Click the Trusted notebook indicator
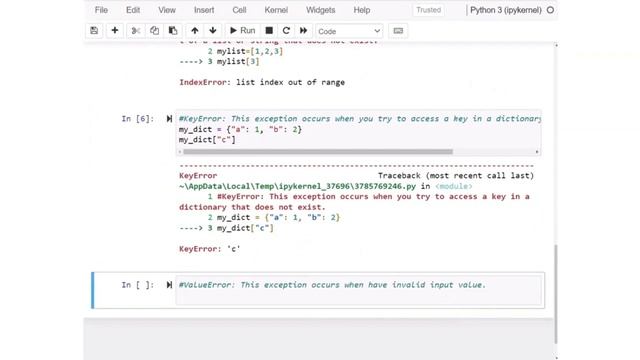 [429, 10]
